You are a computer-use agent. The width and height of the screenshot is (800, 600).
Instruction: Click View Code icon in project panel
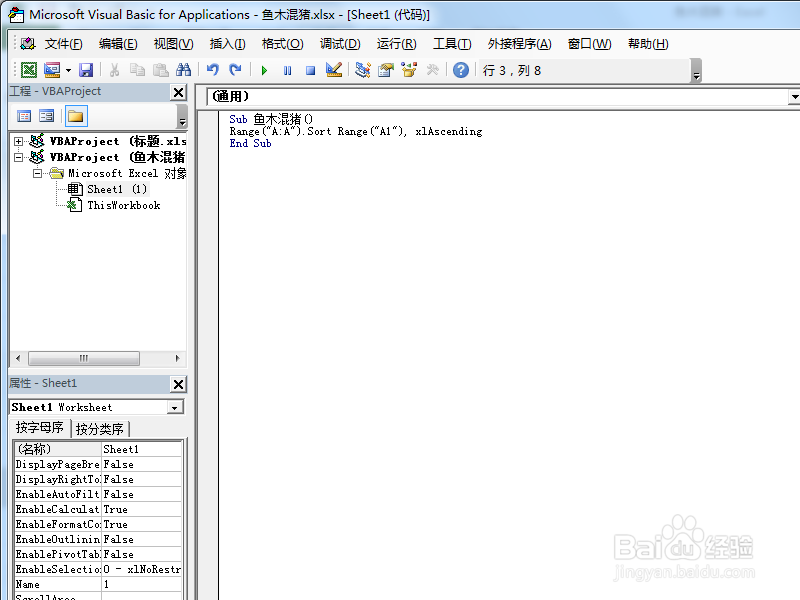pyautogui.click(x=24, y=116)
